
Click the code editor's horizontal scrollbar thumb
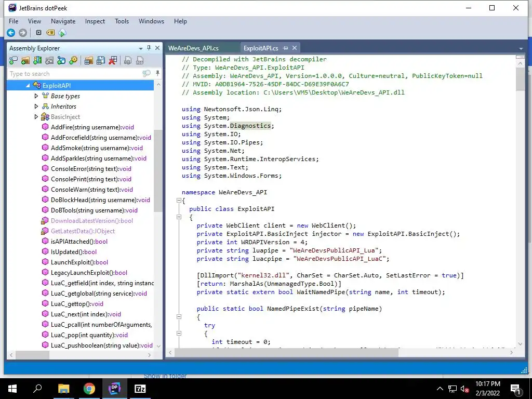click(286, 353)
